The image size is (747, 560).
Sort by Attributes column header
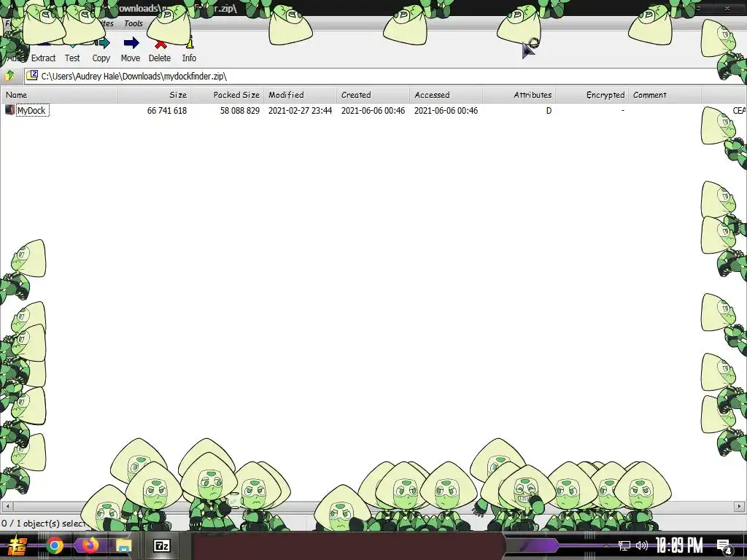tap(519, 95)
